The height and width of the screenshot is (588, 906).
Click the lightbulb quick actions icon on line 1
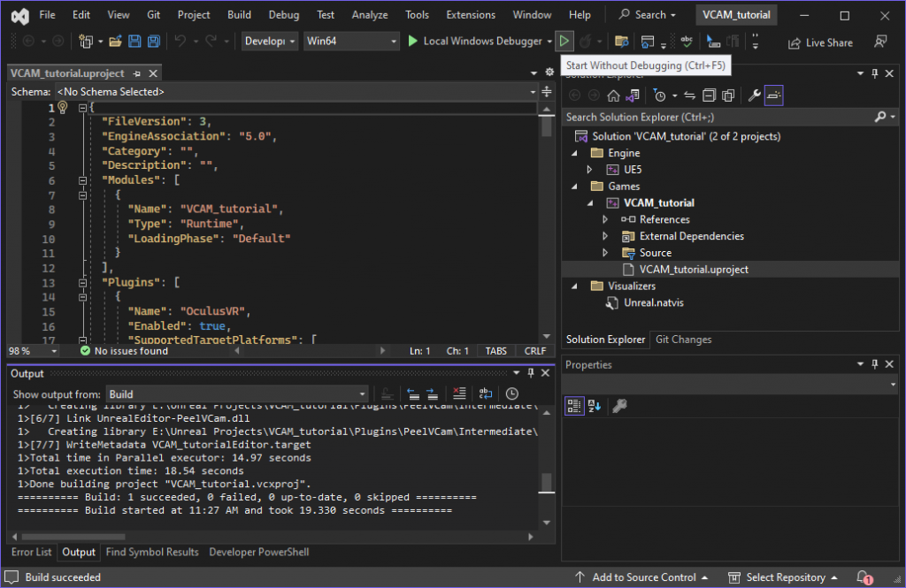(x=63, y=108)
